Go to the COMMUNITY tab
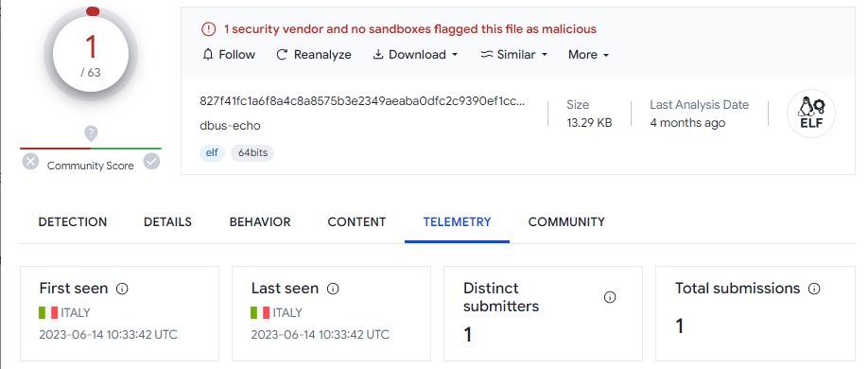Image resolution: width=868 pixels, height=369 pixels. [x=566, y=222]
